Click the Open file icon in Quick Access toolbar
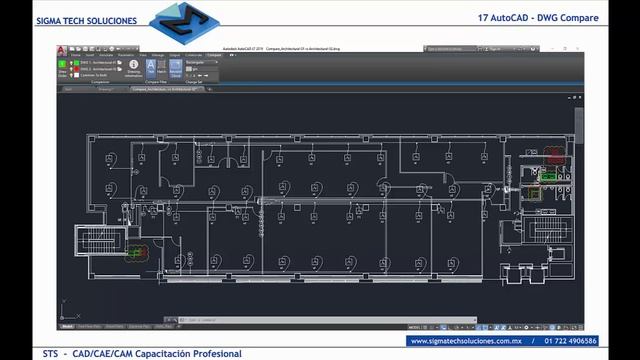 [78, 49]
